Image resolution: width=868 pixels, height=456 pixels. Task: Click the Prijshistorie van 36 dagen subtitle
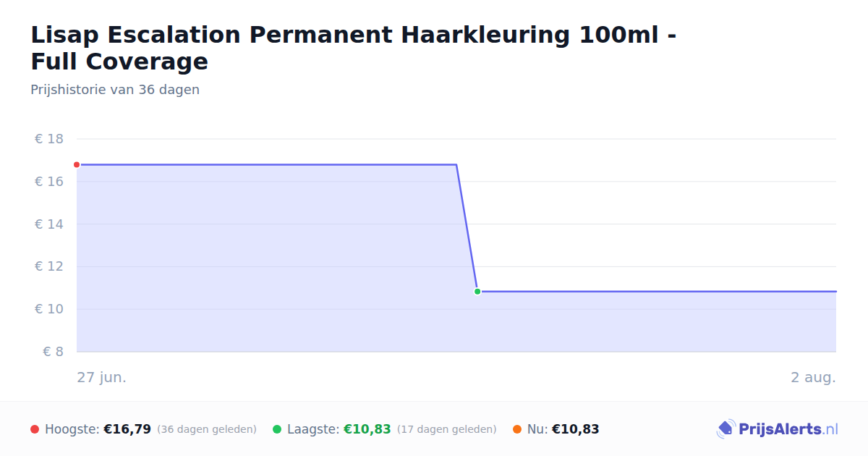[x=115, y=90]
